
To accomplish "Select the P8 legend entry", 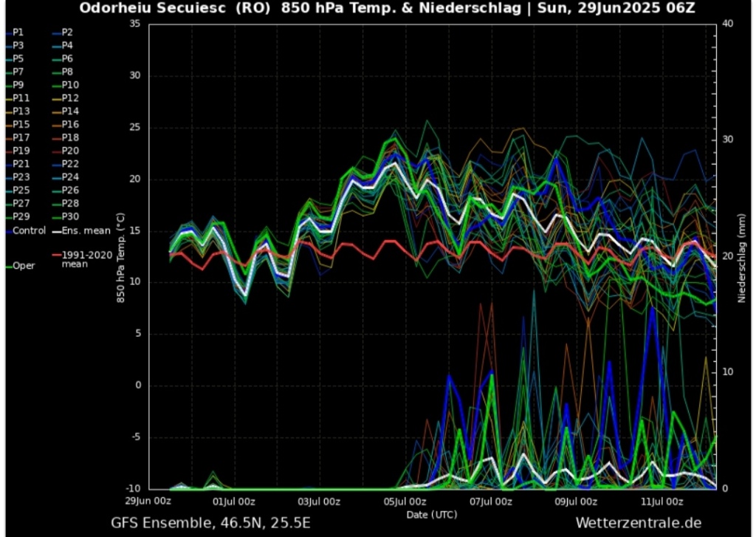I will click(x=67, y=72).
